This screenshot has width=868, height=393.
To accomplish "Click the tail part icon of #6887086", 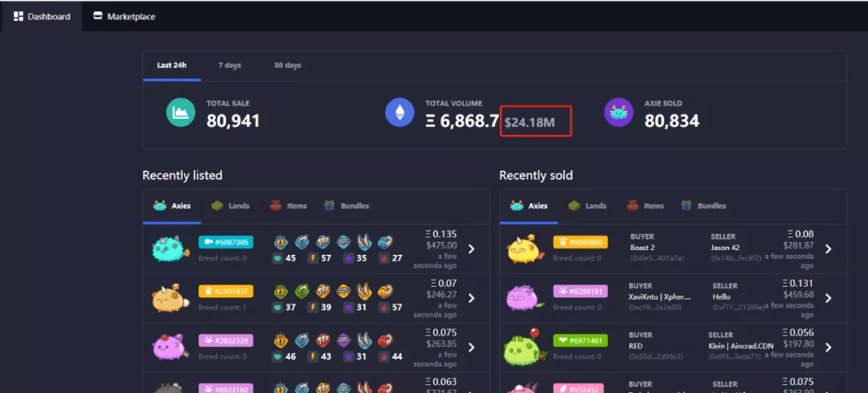I will (386, 242).
